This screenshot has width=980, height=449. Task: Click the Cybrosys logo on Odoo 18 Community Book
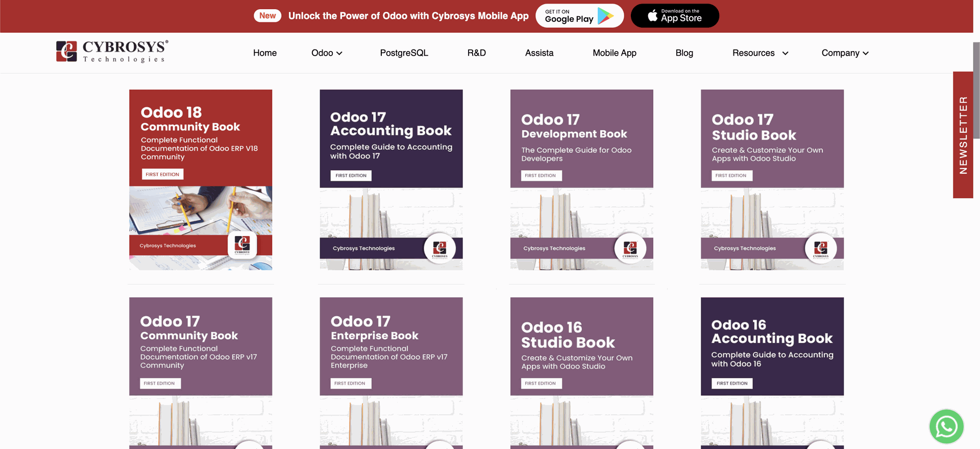coord(242,245)
